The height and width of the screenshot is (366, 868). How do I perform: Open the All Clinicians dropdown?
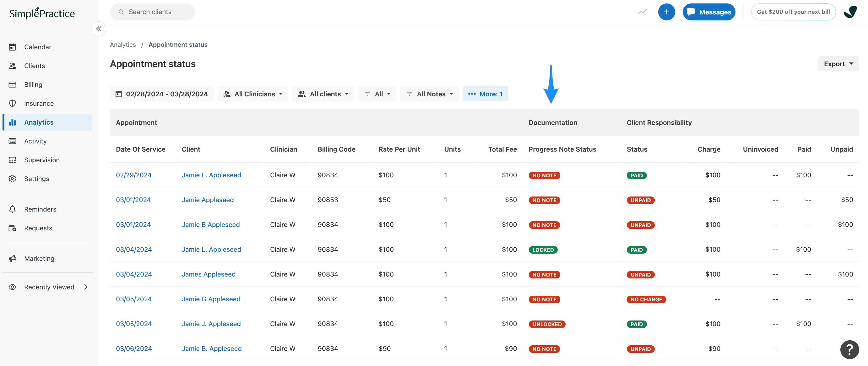coord(253,94)
